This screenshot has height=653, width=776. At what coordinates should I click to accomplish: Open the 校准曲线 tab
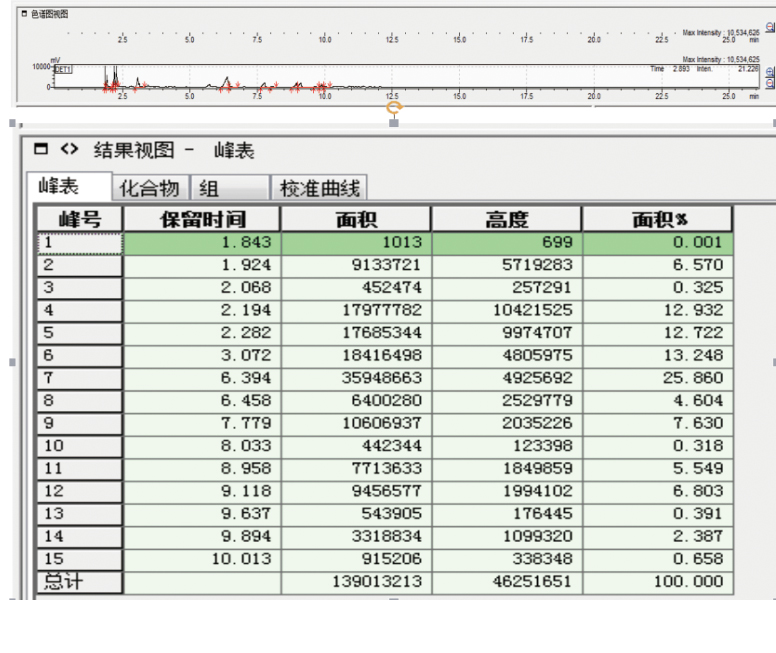319,188
